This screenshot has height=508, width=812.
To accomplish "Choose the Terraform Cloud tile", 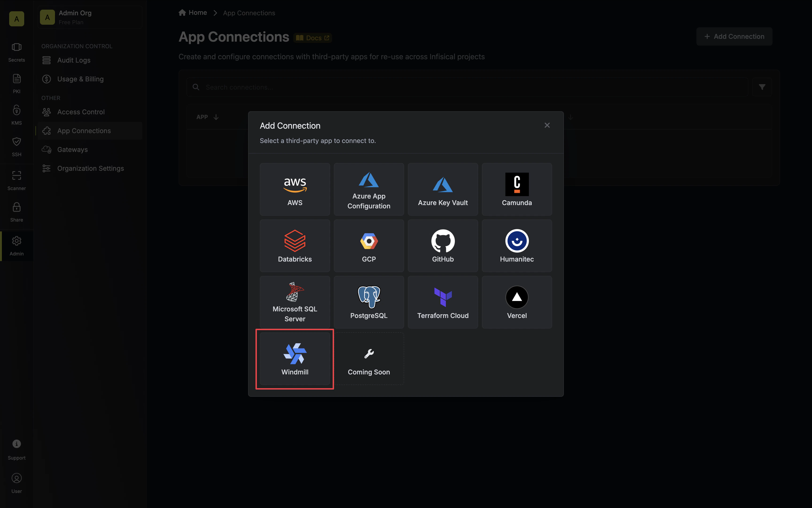I will 443,302.
